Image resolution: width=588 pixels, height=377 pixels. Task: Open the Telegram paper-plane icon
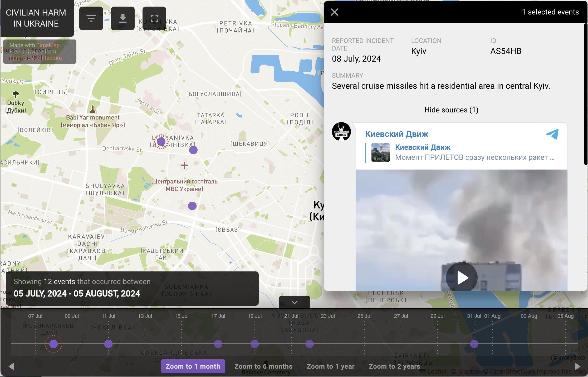552,134
